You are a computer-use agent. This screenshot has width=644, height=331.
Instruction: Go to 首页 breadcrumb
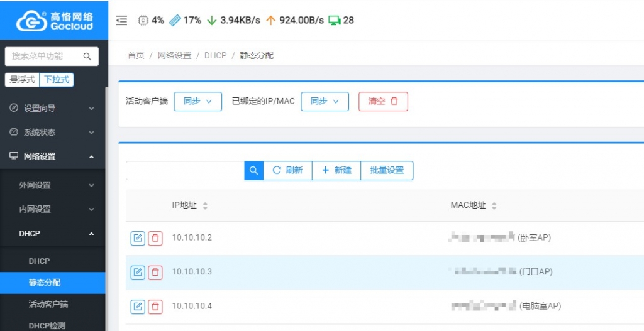(x=136, y=55)
